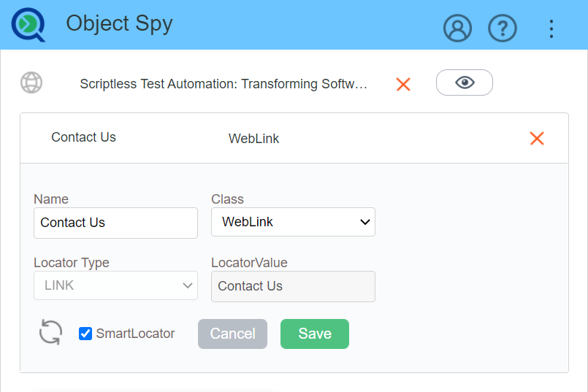The height and width of the screenshot is (392, 588).
Task: Select the Scriptless Test Automation page title
Action: (224, 84)
